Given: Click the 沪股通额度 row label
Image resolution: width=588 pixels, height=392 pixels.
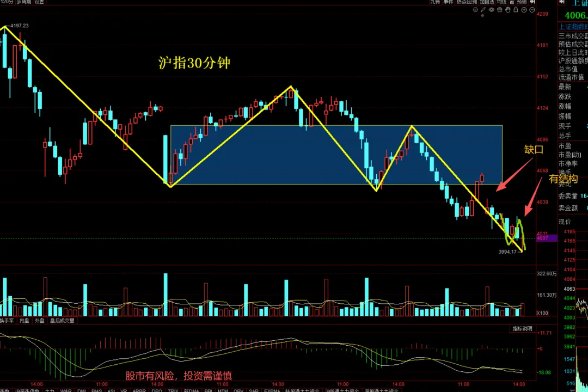Looking at the screenshot, I should (573, 61).
